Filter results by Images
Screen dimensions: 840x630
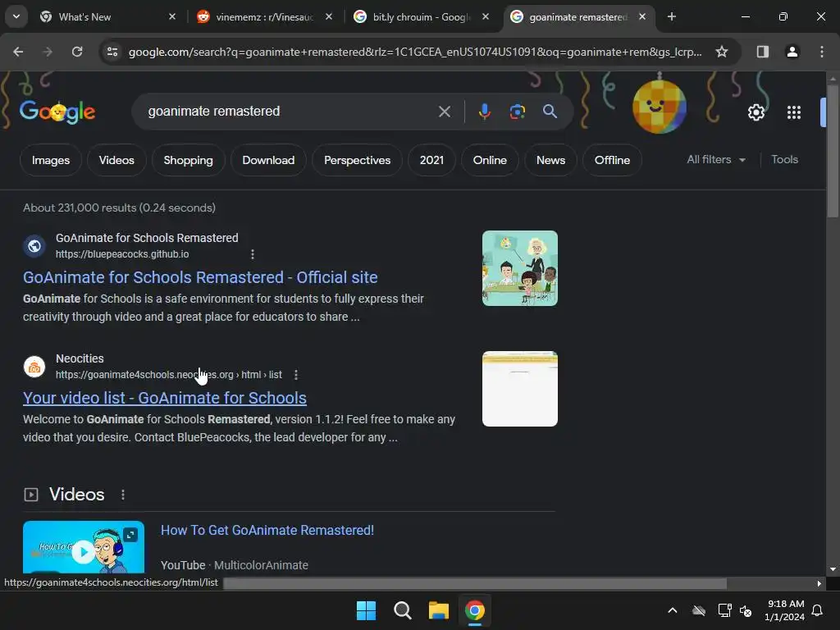pyautogui.click(x=51, y=160)
